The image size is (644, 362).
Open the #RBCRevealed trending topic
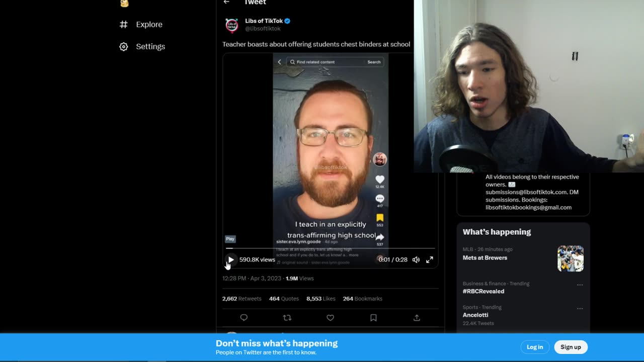coord(484,291)
